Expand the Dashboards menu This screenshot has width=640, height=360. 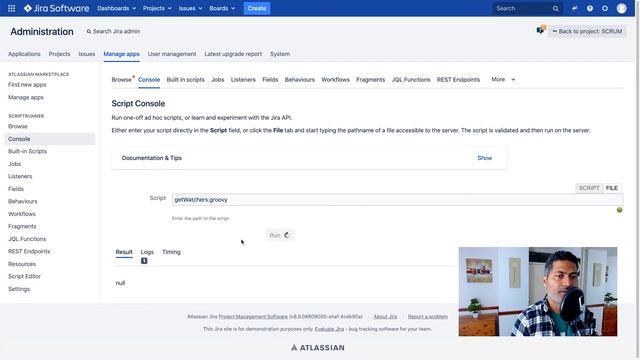[116, 8]
